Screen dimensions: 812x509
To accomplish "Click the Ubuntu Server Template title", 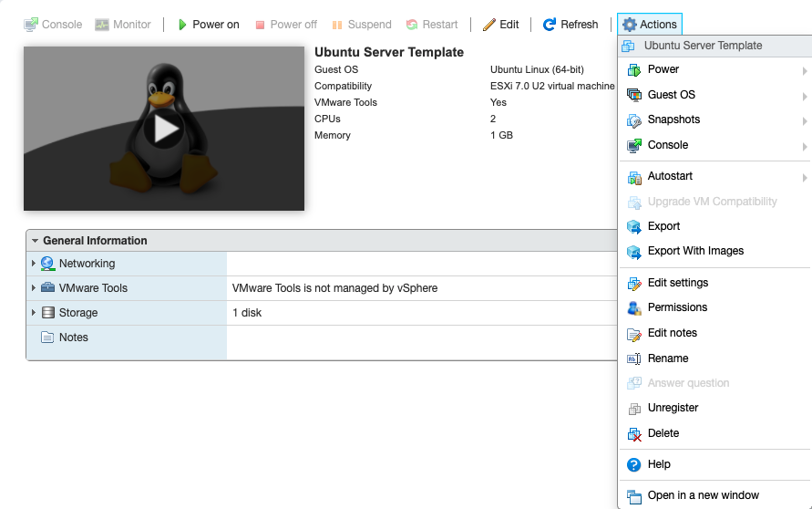I will [x=389, y=52].
